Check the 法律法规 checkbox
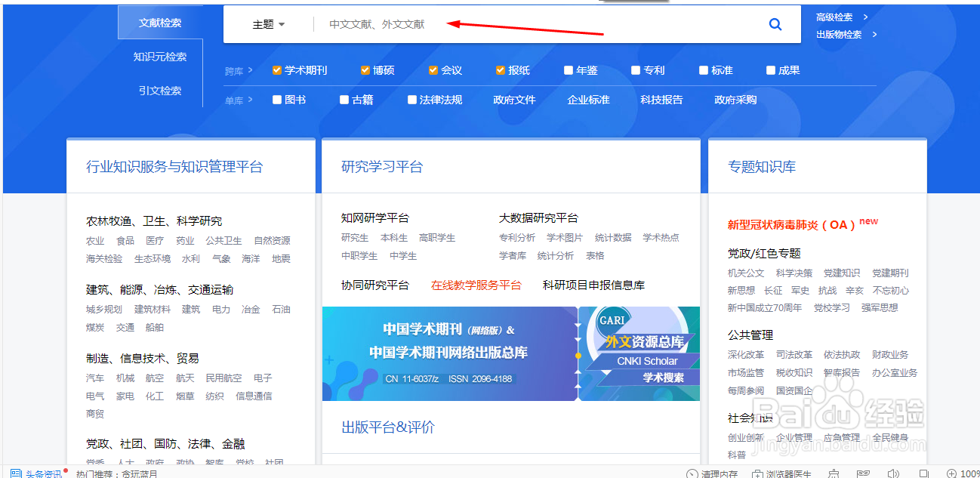The image size is (980, 478). click(412, 100)
